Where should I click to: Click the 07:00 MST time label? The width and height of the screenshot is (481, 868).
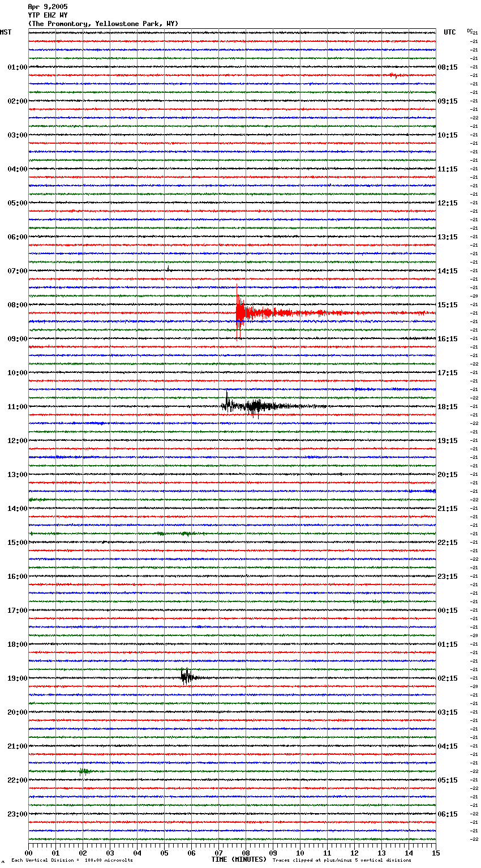(x=17, y=271)
